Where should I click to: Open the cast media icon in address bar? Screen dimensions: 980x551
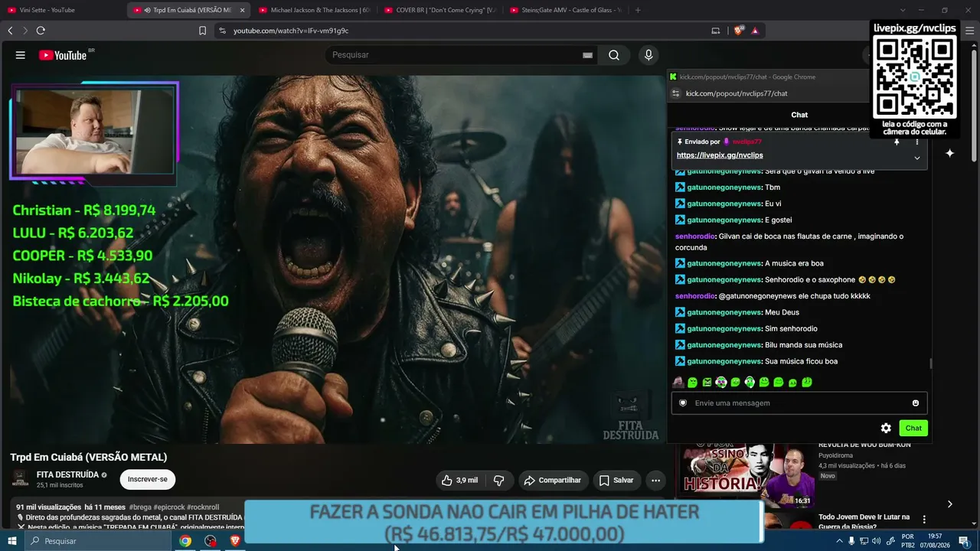tap(716, 31)
